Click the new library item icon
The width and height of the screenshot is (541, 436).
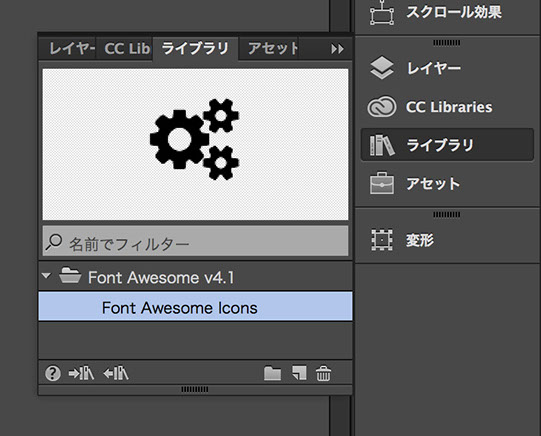tap(299, 373)
